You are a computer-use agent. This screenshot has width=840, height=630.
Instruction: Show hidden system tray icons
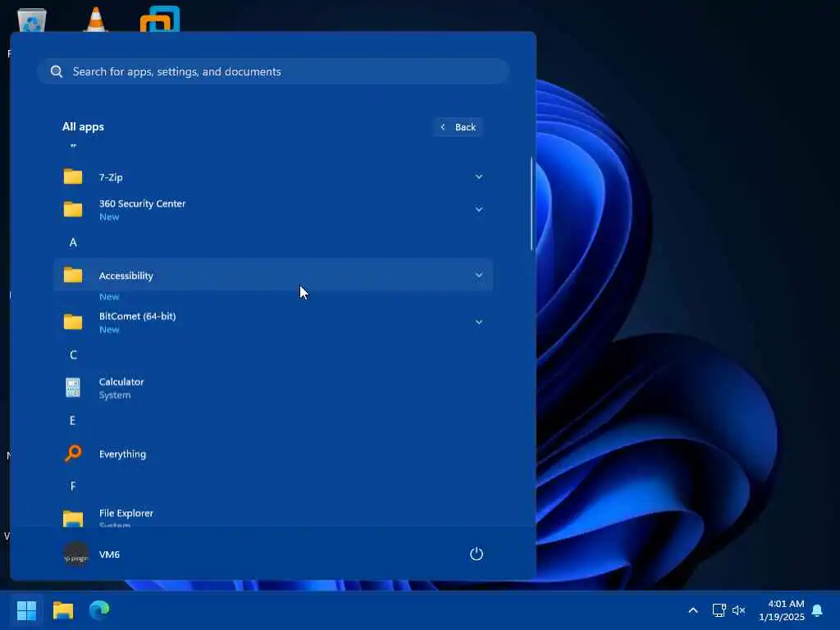tap(692, 610)
